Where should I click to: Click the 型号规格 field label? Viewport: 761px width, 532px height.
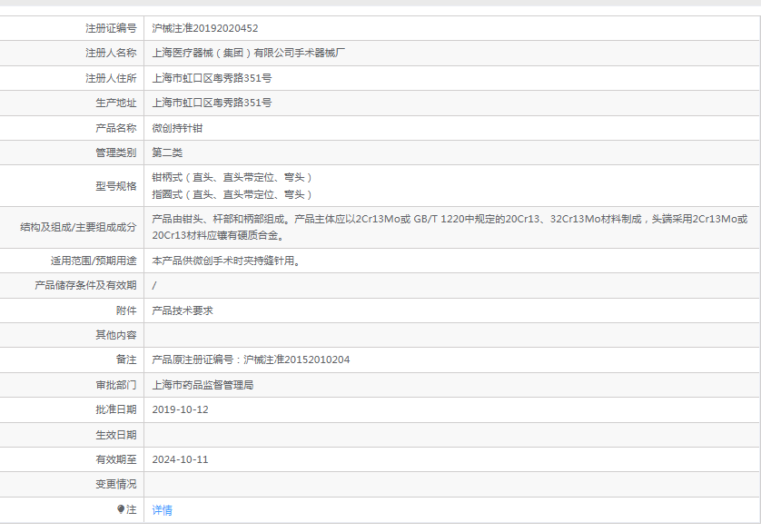[116, 186]
